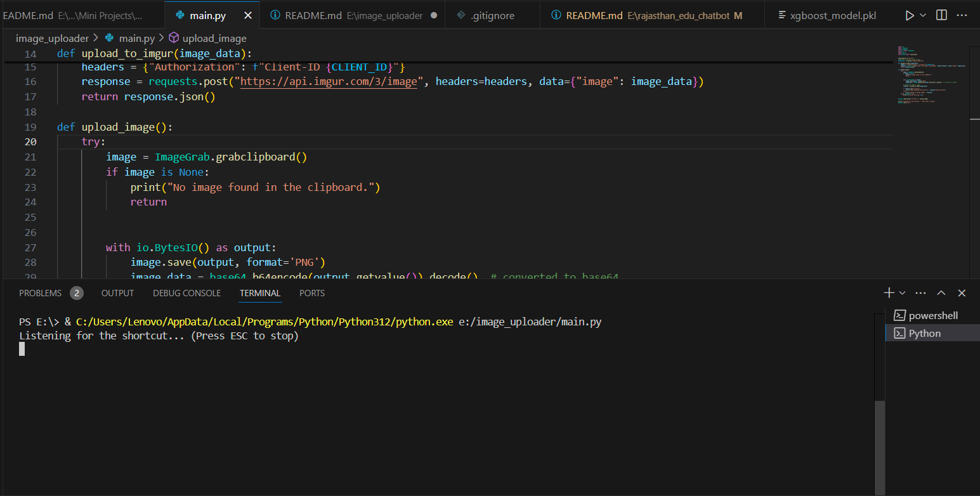
Task: Maximize the panel size with chevron
Action: click(x=941, y=293)
